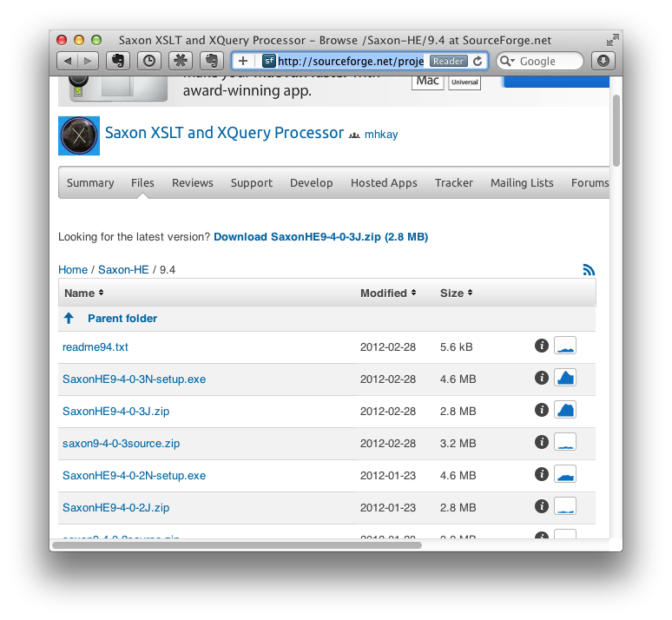
Task: Show info for SaxonHE9-4-0-2J.zip
Action: click(542, 506)
